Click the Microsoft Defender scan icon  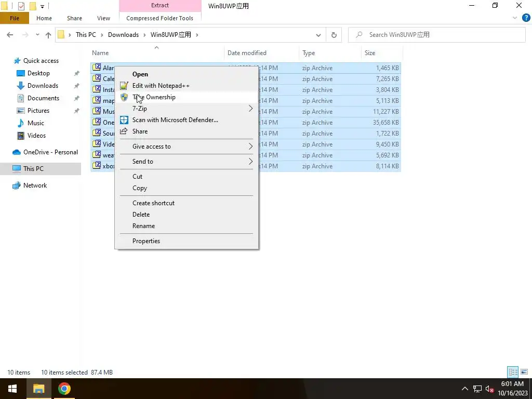click(x=124, y=120)
